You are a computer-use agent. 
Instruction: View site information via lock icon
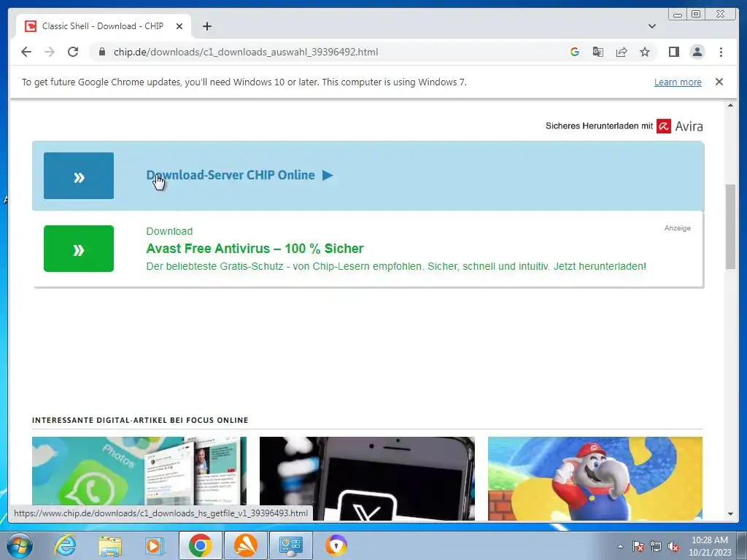click(101, 52)
